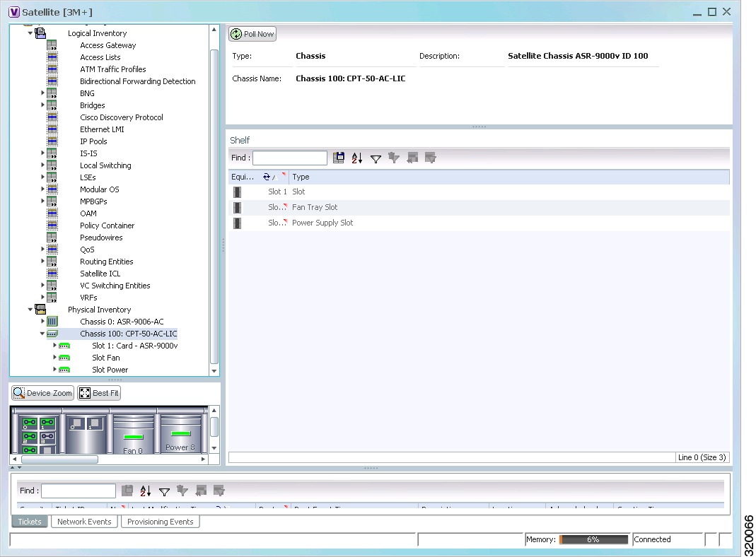Click the Pseudowires tree icon
Image resolution: width=756 pixels, height=557 pixels.
(52, 238)
